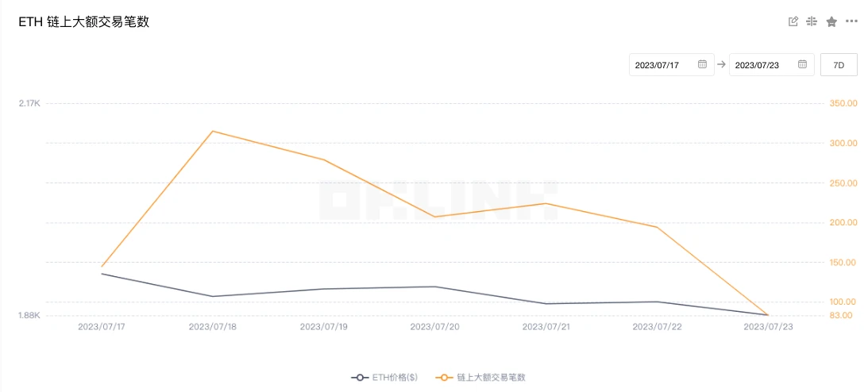Click the orange line peak on 2023/07/18
This screenshot has width=868, height=392.
click(213, 131)
